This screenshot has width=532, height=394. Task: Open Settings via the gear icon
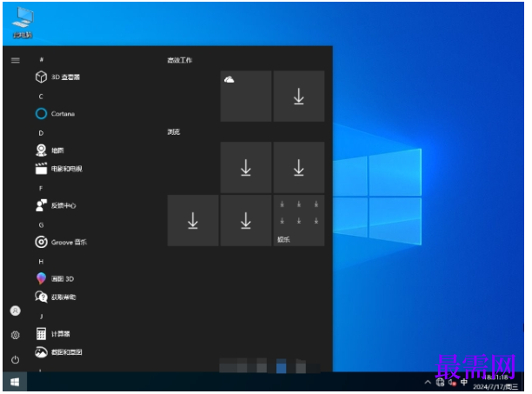(16, 335)
